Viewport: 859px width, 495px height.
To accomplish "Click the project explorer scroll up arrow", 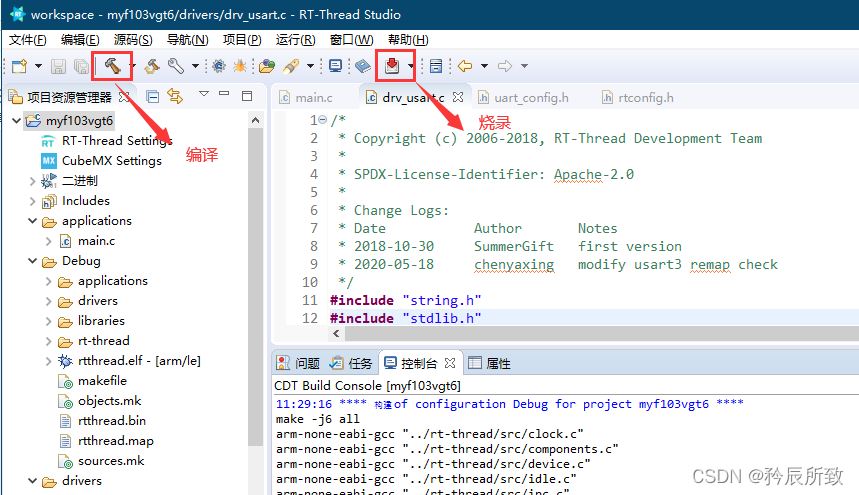I will [x=255, y=120].
